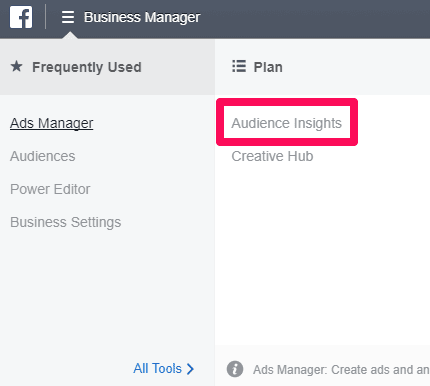This screenshot has width=430, height=386.
Task: Open the highlighted Audience Insights option
Action: (x=287, y=123)
